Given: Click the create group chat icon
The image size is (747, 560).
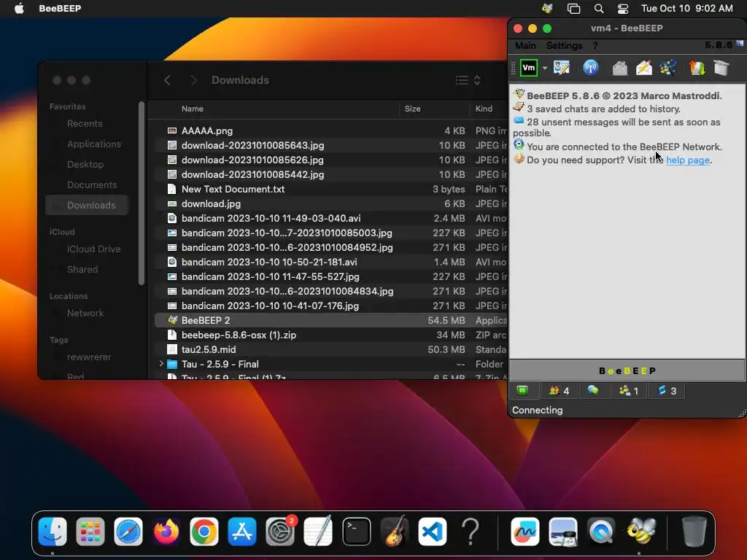Looking at the screenshot, I should tap(668, 68).
